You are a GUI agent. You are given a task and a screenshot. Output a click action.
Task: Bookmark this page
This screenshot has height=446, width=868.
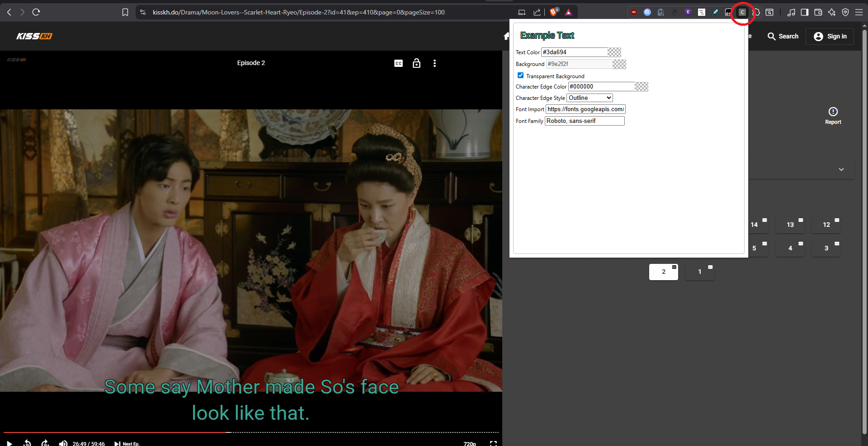tap(125, 12)
